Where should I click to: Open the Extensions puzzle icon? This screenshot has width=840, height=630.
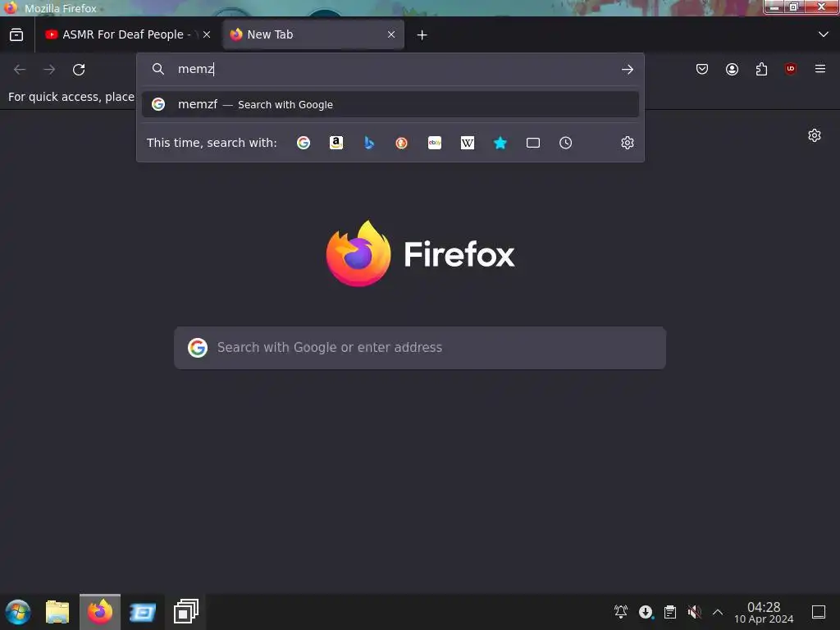(761, 69)
